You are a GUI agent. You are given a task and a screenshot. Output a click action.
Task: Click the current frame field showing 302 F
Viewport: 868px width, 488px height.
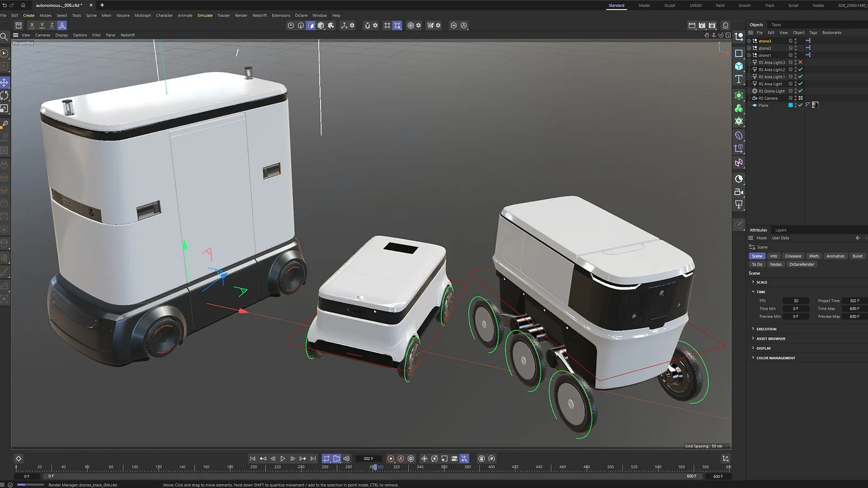coord(368,458)
